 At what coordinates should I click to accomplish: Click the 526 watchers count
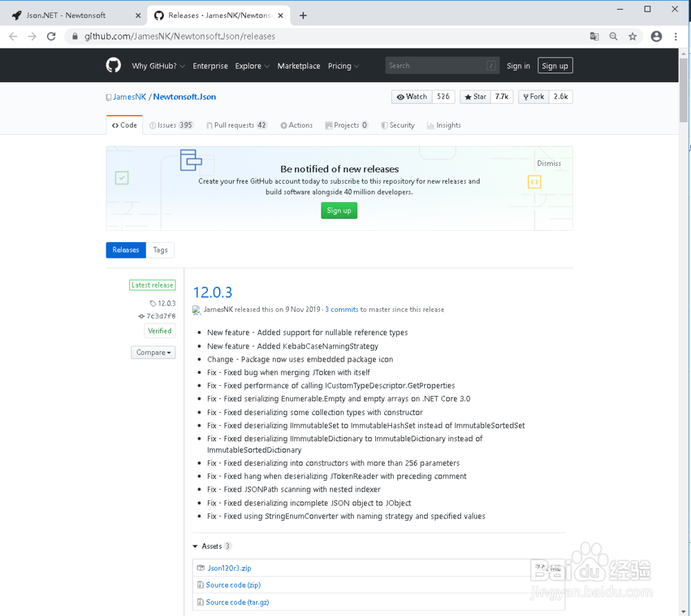[x=444, y=97]
